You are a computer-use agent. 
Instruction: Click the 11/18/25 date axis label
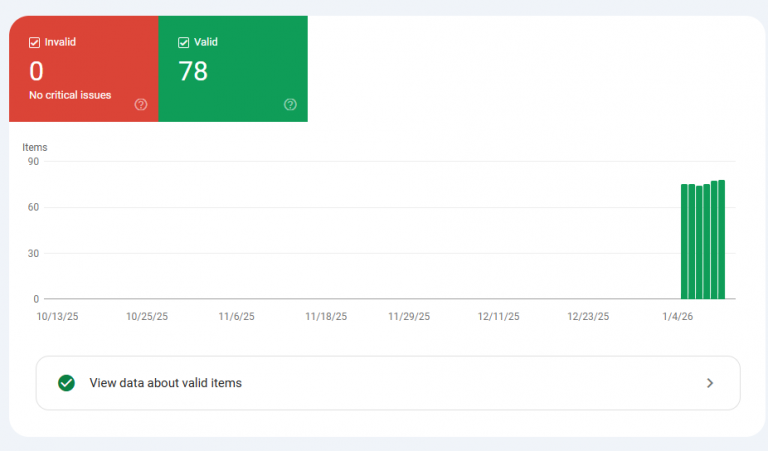[326, 316]
